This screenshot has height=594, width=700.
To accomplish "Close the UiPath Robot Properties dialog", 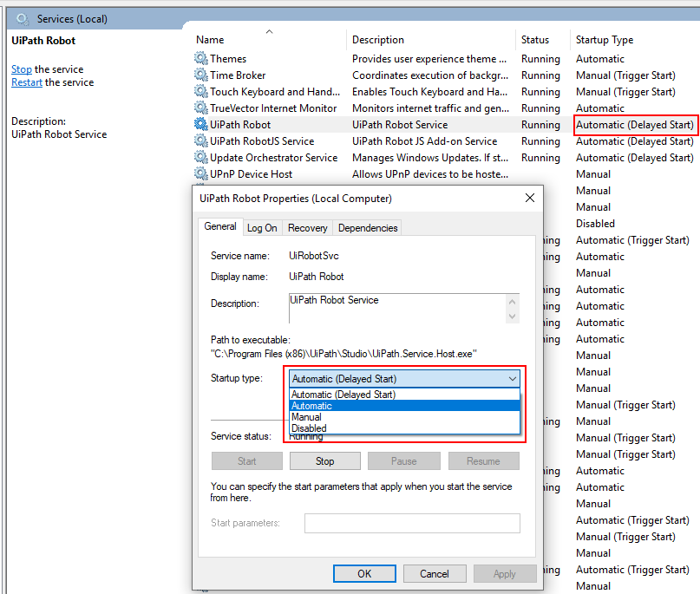I will click(x=529, y=198).
